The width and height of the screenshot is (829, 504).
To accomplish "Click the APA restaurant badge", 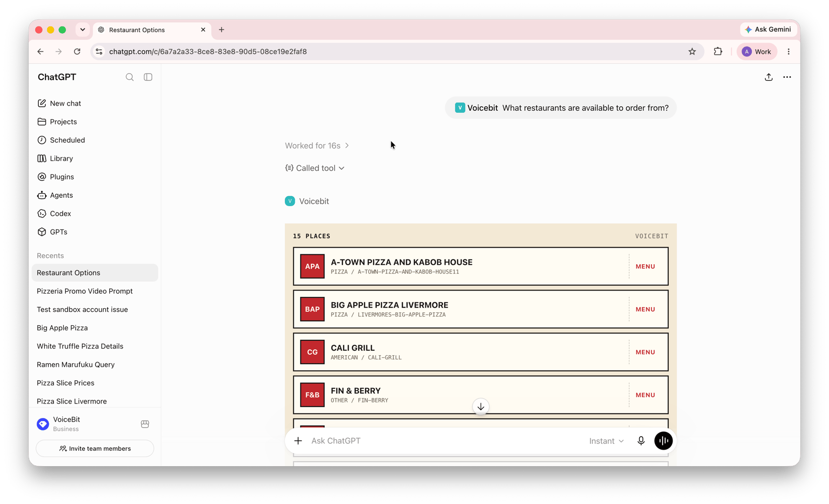I will tap(312, 267).
